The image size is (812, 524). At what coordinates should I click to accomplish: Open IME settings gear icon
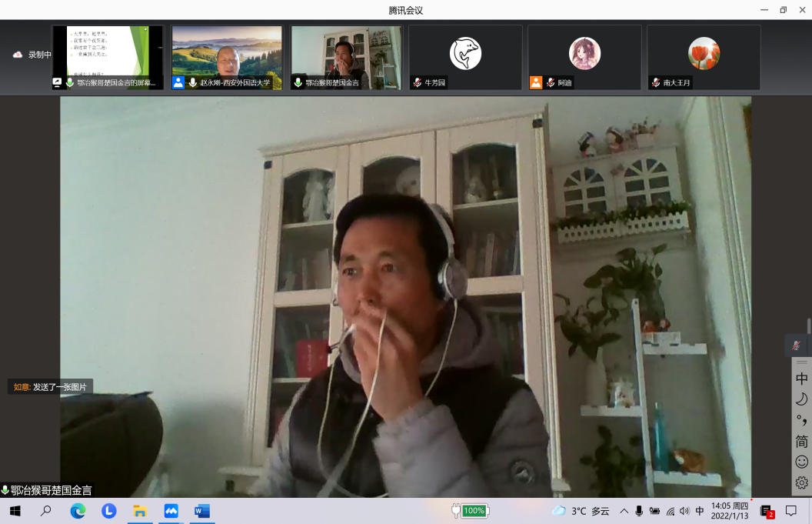click(x=801, y=482)
